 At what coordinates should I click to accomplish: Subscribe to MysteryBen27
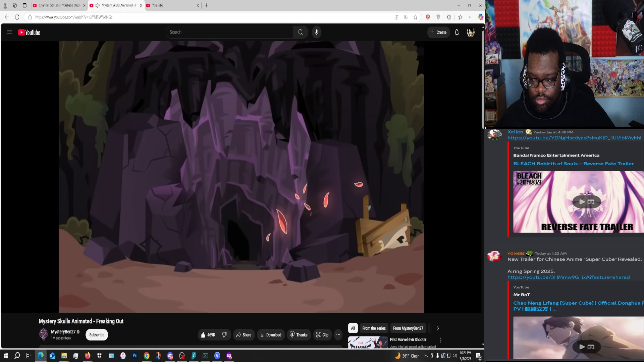pos(97,335)
